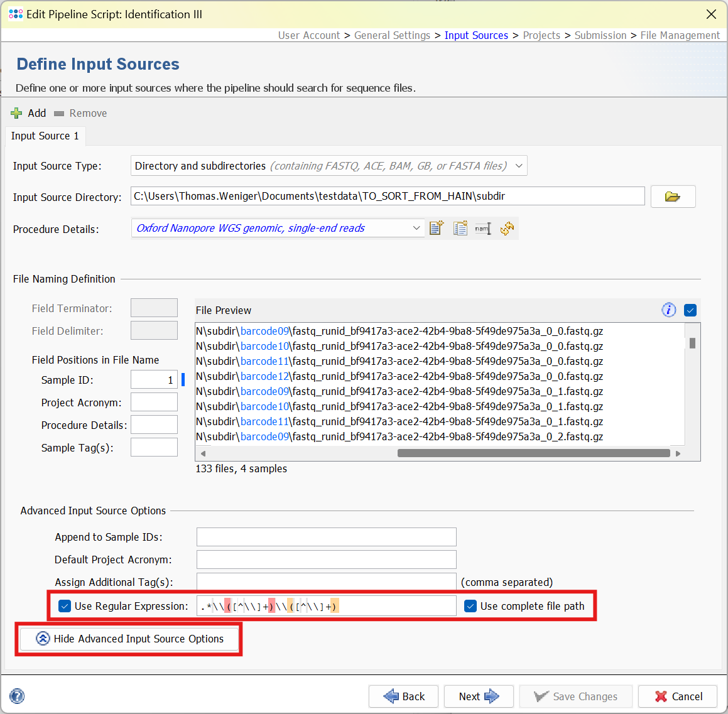Click the Default Project Acronym field
The image size is (728, 714).
click(327, 560)
